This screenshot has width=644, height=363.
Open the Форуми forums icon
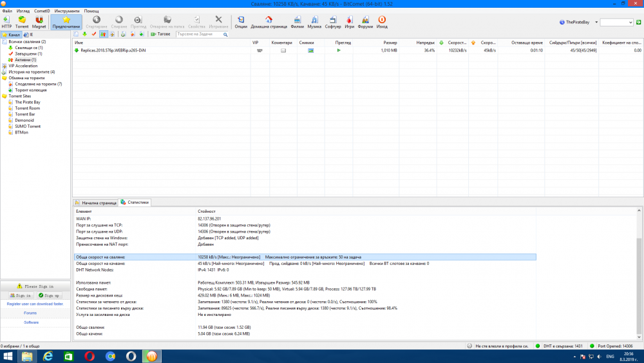(365, 22)
